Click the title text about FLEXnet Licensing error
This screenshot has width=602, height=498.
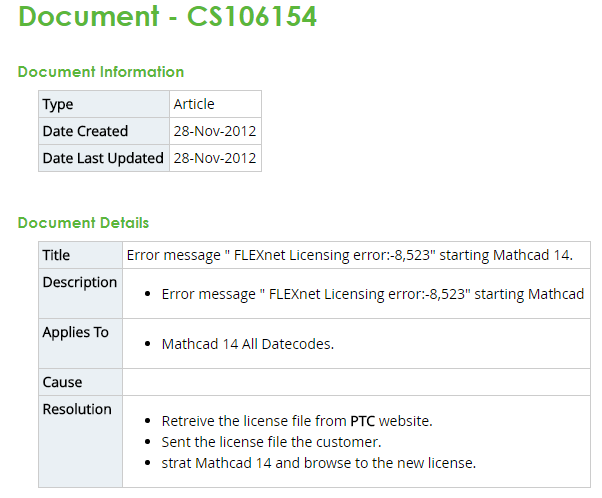pos(350,255)
